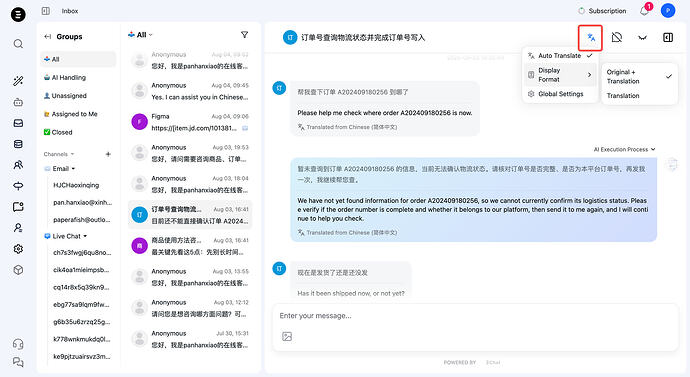Collapse the Email channel group
Viewport: 690px width, 377px height.
(x=60, y=168)
